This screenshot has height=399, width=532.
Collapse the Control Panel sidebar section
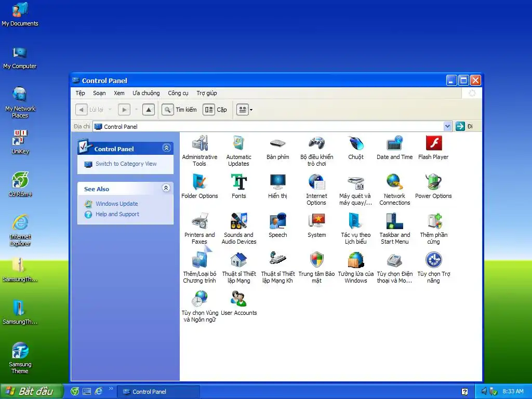166,148
